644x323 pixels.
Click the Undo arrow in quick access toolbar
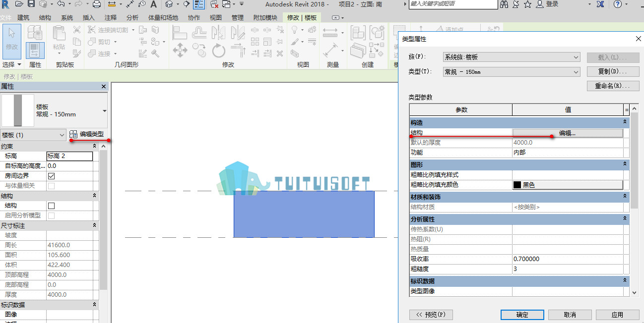60,4
